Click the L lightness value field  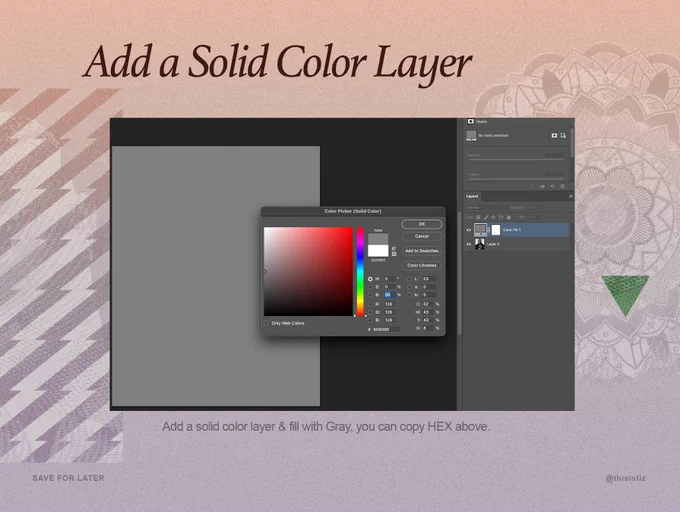click(x=429, y=279)
